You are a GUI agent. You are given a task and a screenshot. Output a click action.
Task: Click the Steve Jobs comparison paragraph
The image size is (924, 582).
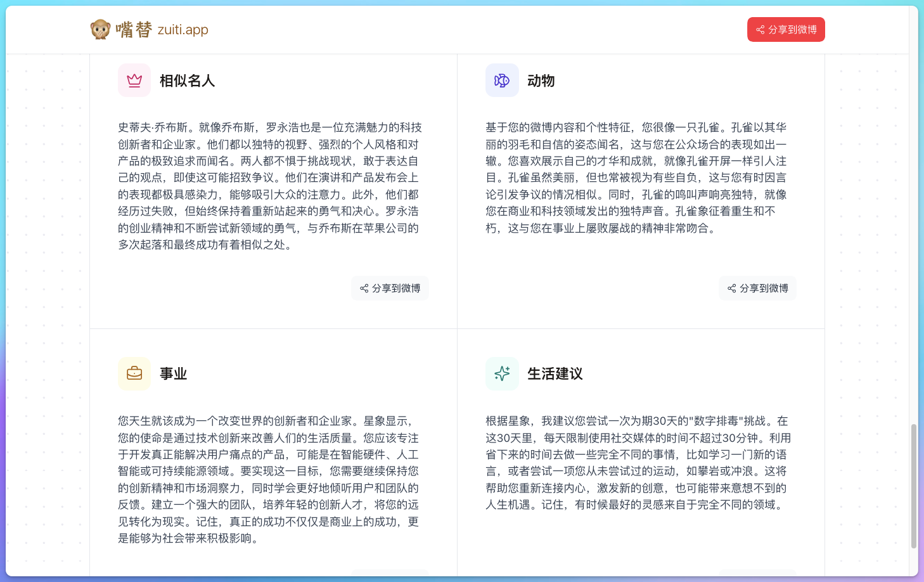(269, 186)
